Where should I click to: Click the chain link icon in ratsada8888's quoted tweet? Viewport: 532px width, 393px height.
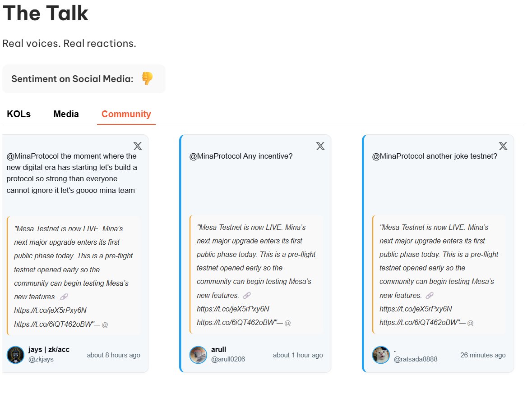pos(430,295)
